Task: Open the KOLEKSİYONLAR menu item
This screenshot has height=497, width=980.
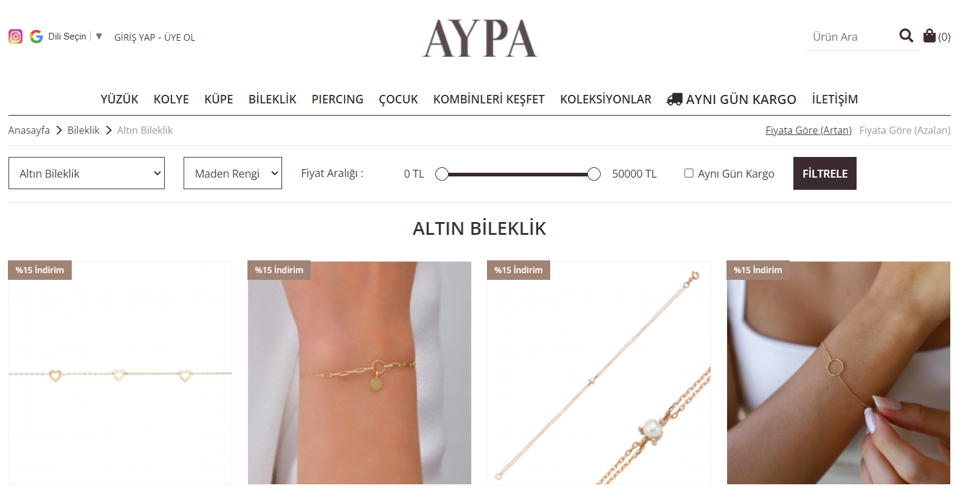Action: pos(606,99)
